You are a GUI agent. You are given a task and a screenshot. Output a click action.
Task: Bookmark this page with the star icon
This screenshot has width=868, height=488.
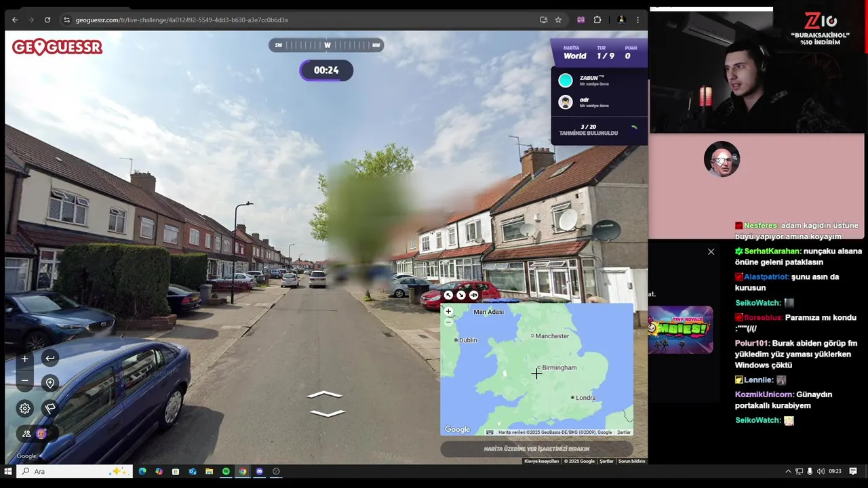(x=558, y=20)
